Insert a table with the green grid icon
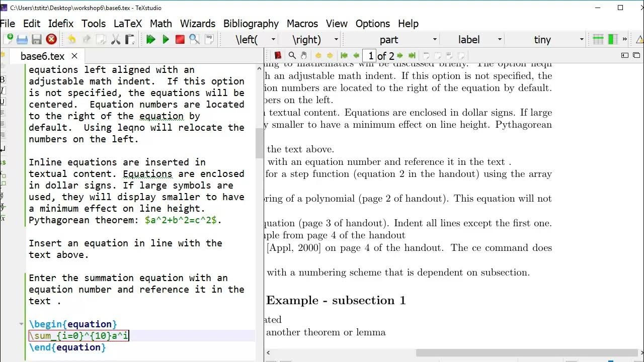This screenshot has width=644, height=362. [x=598, y=39]
